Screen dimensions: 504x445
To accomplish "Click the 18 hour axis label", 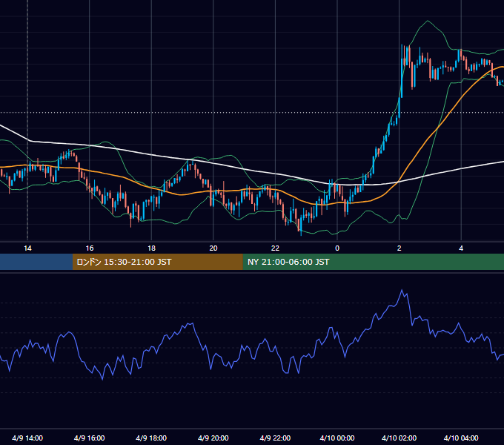I will [151, 248].
